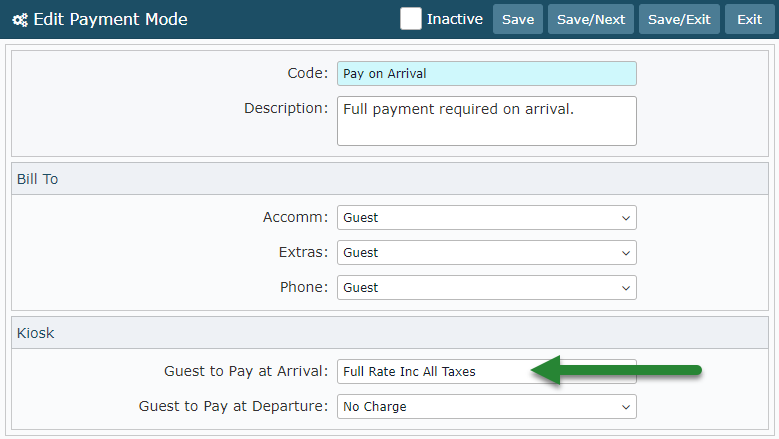The image size is (779, 439).
Task: Click the Edit Payment Mode title text
Action: (110, 20)
